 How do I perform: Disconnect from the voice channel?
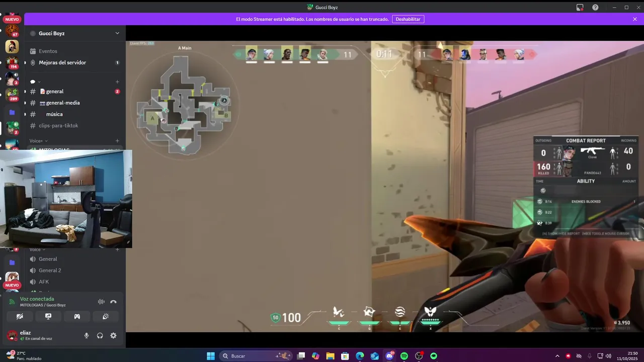113,302
